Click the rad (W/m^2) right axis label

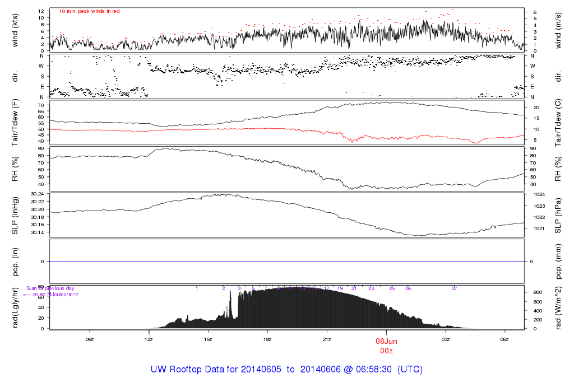(558, 308)
